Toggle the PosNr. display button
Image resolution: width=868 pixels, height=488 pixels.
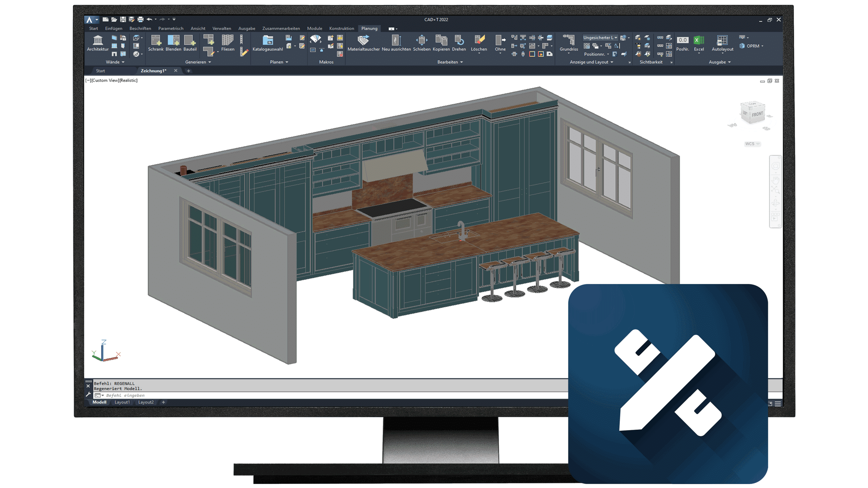tap(682, 41)
